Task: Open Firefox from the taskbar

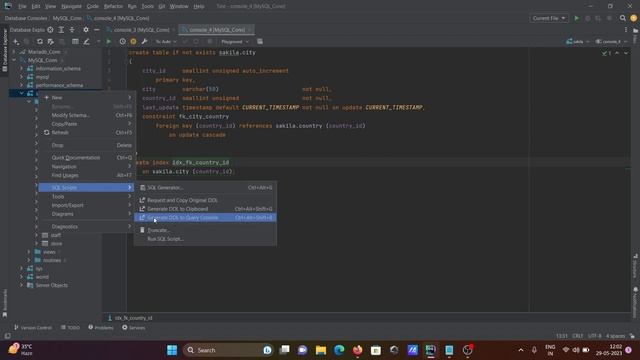Action: tap(358, 350)
